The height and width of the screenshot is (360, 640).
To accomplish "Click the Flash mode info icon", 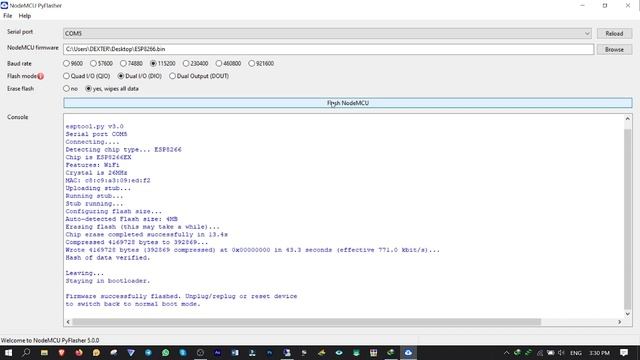I will pyautogui.click(x=40, y=76).
